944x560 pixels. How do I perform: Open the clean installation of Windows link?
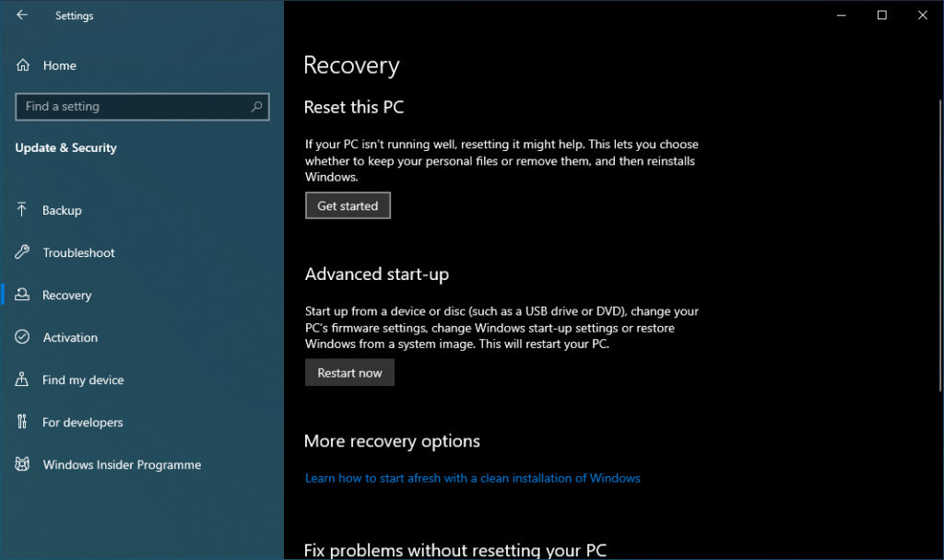(x=472, y=477)
